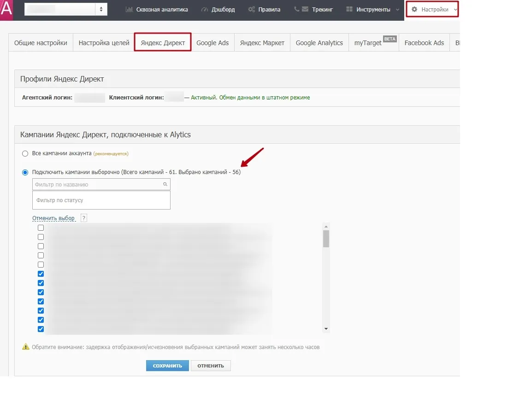Click the campaign list scroll-up arrow

[x=326, y=227]
